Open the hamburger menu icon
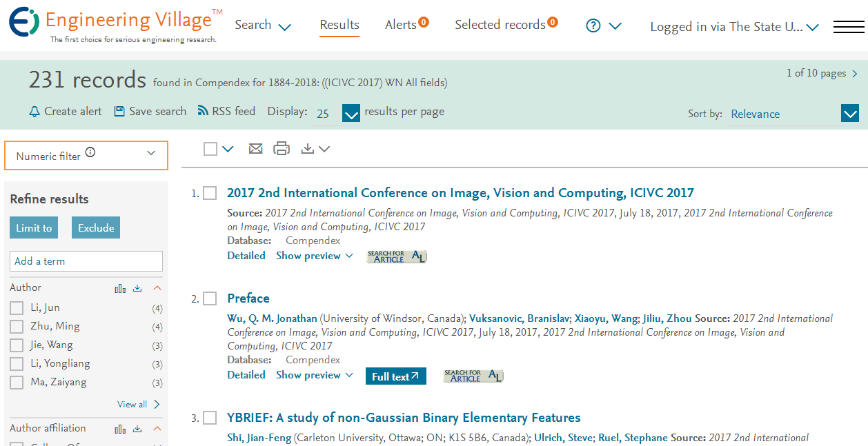Image resolution: width=868 pixels, height=446 pixels. pyautogui.click(x=849, y=27)
